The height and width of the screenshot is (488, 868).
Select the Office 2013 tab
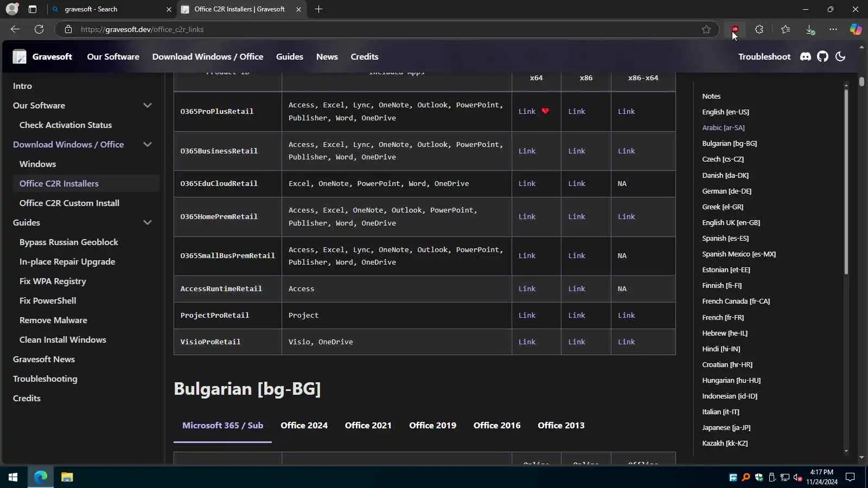[561, 426]
